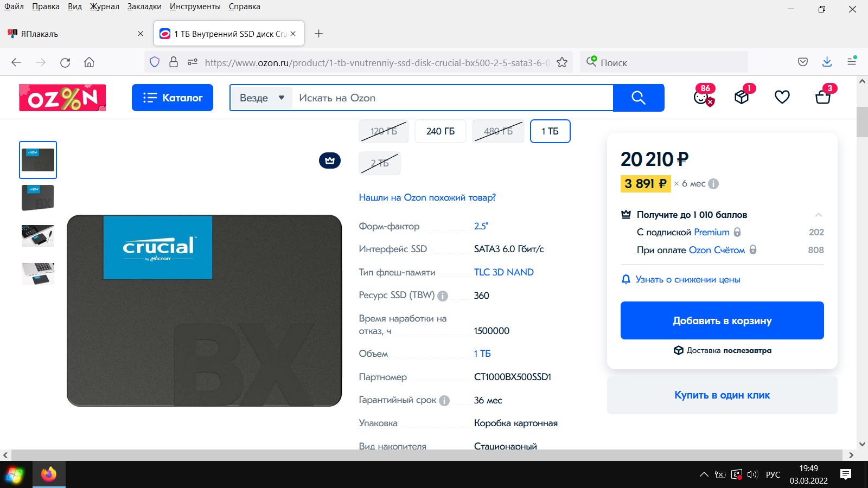
Task: Open the Везде search scope dropdown
Action: click(x=262, y=98)
